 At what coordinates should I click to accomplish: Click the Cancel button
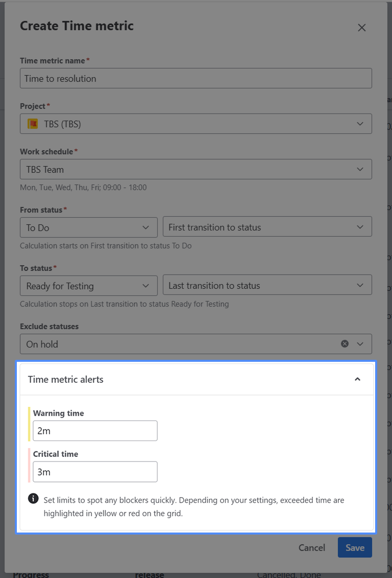[x=311, y=548]
